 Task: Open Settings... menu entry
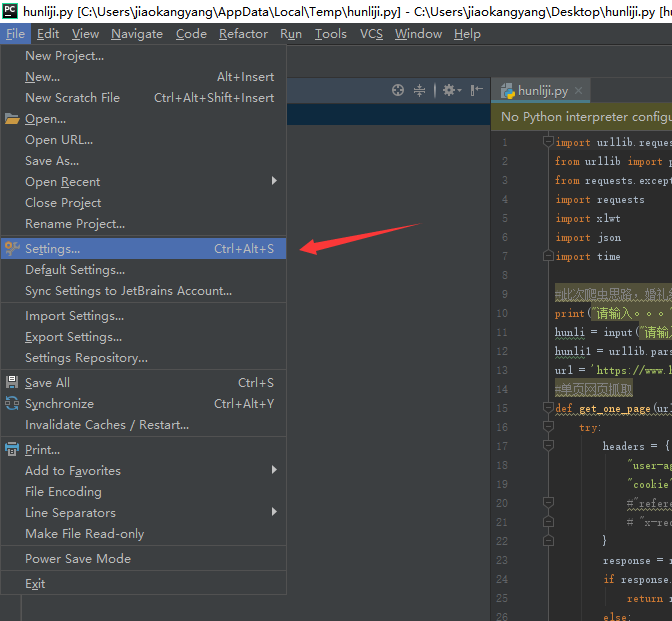(x=144, y=249)
